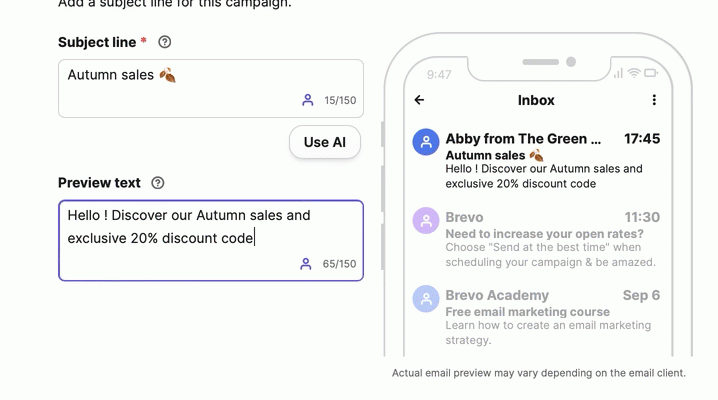The image size is (718, 400).
Task: Open the Brevo Academy marketing course email
Action: tap(550, 317)
